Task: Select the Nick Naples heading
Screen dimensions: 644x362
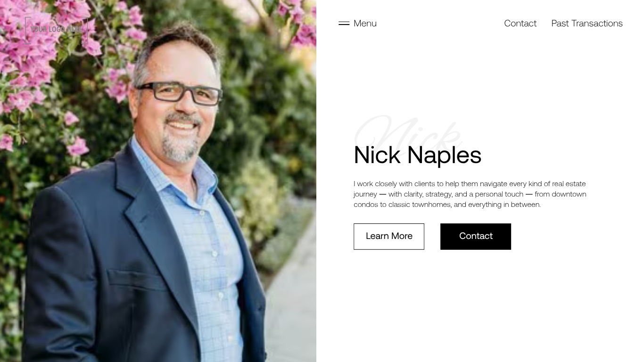Action: (417, 155)
